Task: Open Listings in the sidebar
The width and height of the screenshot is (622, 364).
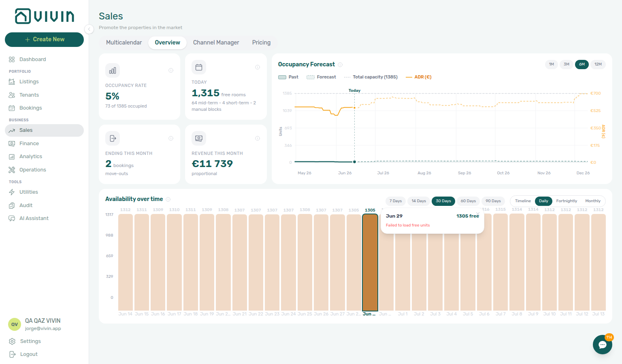Action: (x=45, y=82)
